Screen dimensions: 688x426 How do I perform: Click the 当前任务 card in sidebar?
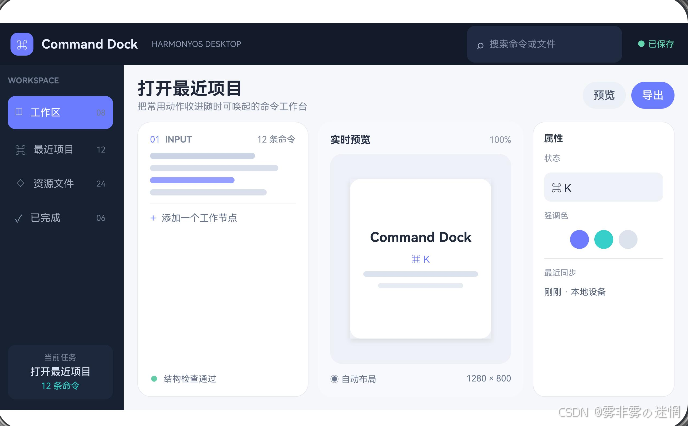(61, 372)
